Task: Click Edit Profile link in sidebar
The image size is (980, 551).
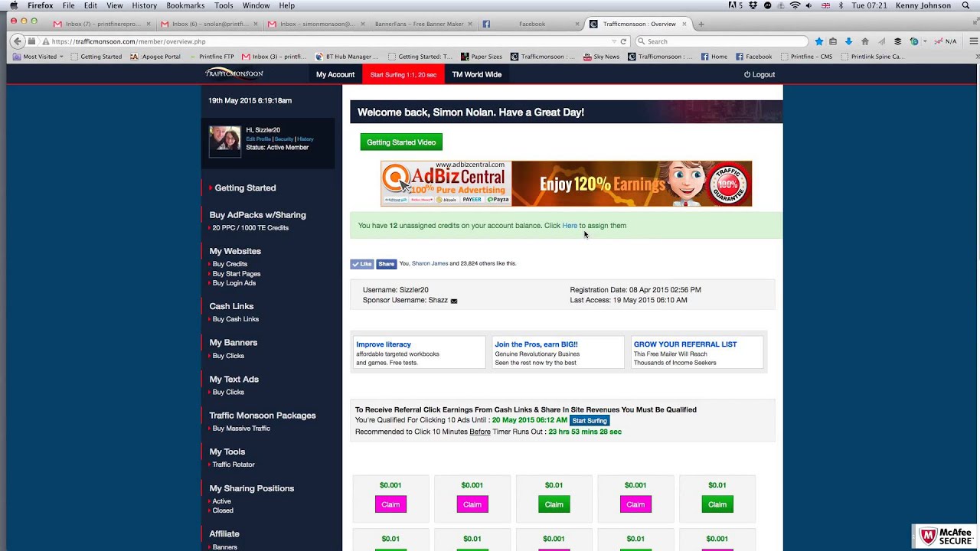Action: (258, 139)
